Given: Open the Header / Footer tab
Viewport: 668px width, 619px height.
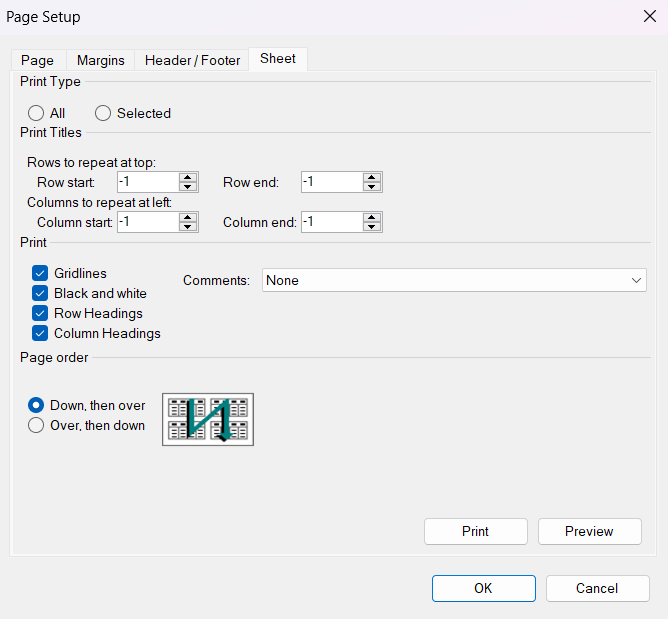Looking at the screenshot, I should point(192,60).
